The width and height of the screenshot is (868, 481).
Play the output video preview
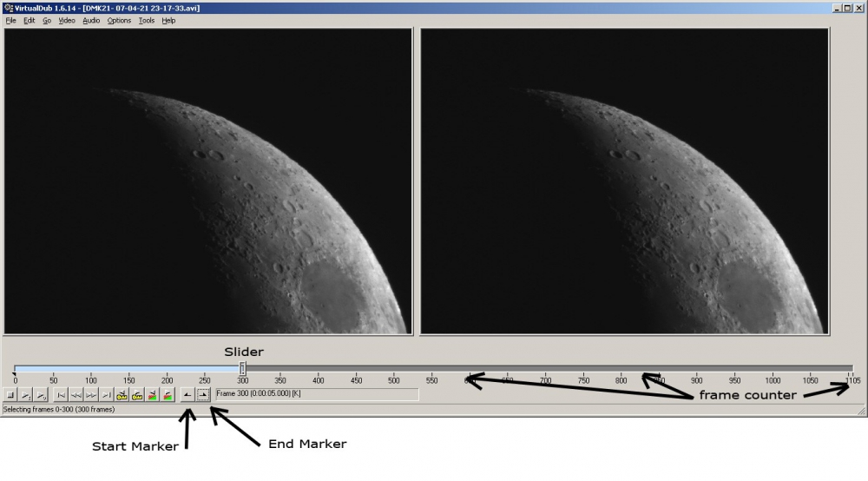41,395
